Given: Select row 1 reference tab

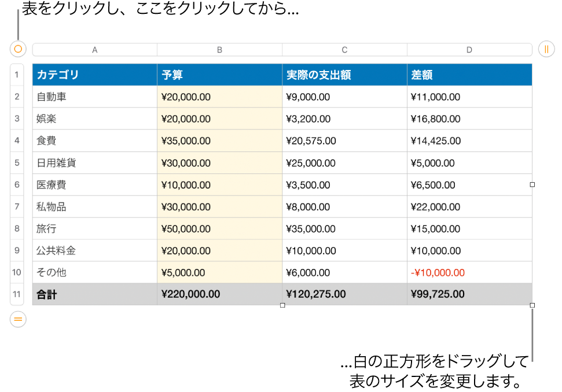Looking at the screenshot, I should 17,74.
